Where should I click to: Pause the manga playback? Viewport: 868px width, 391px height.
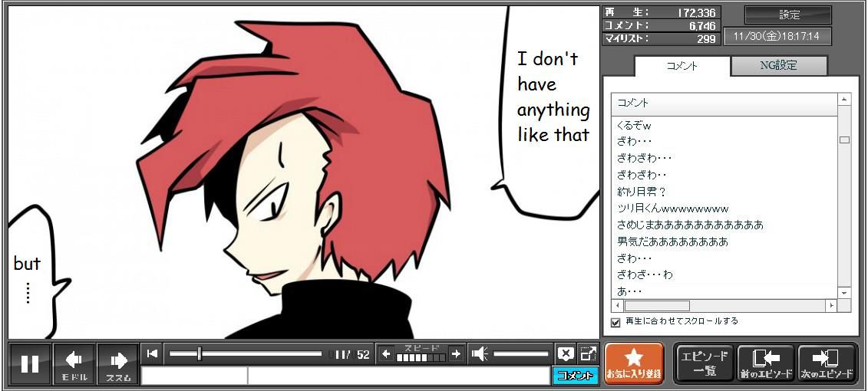[30, 363]
